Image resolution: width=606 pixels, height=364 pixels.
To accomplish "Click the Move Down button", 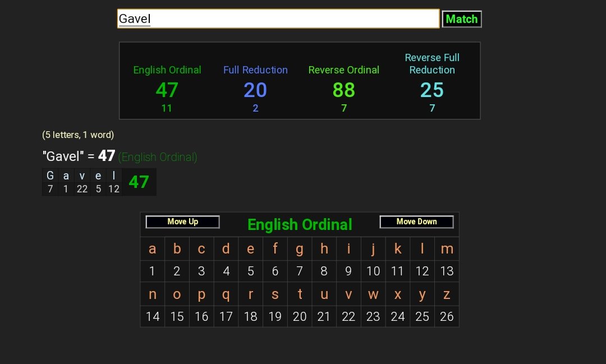I will click(416, 222).
